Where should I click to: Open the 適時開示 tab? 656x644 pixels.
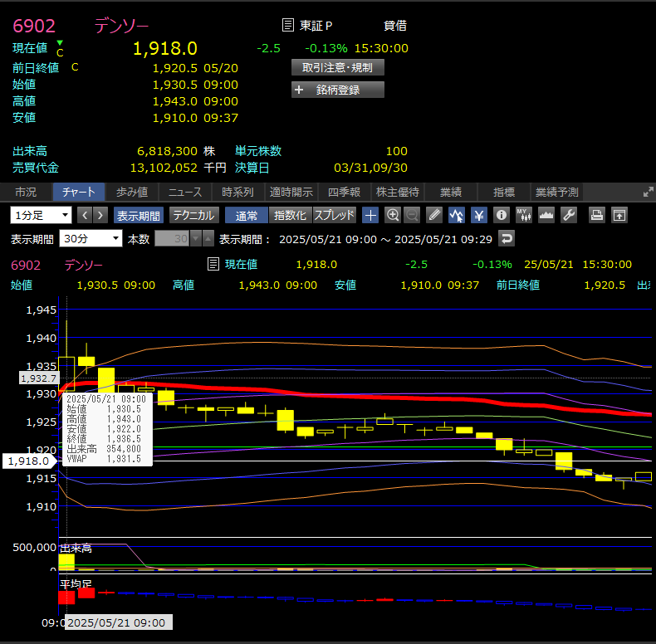(x=291, y=192)
